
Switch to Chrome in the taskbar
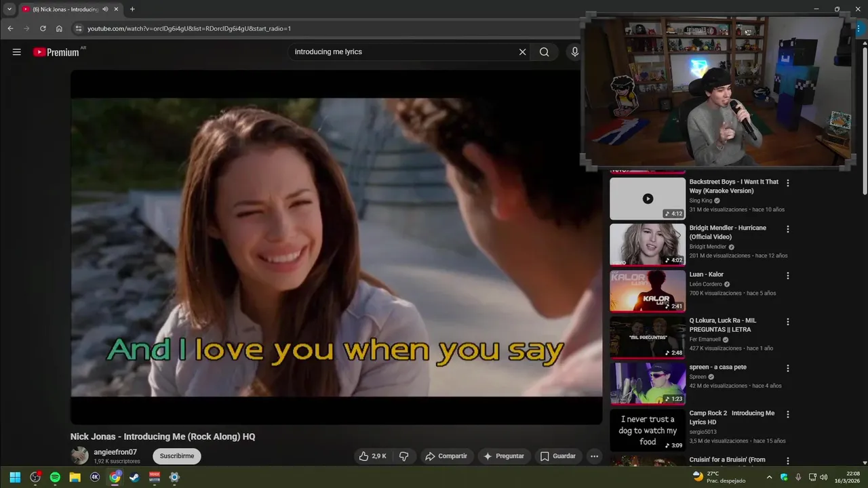(115, 477)
